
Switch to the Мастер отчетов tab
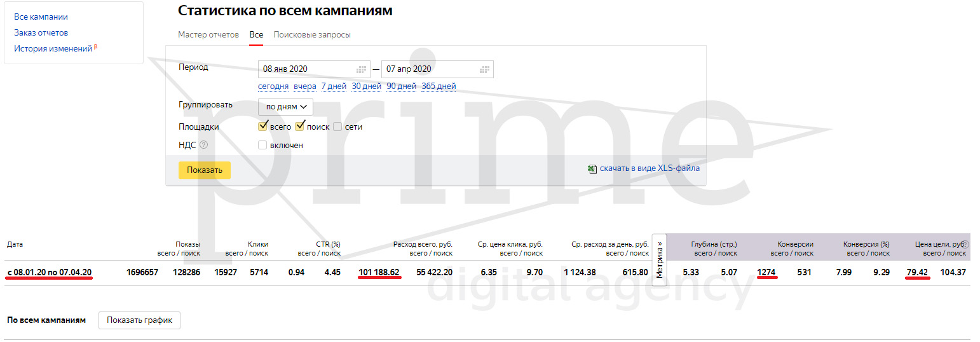(208, 34)
